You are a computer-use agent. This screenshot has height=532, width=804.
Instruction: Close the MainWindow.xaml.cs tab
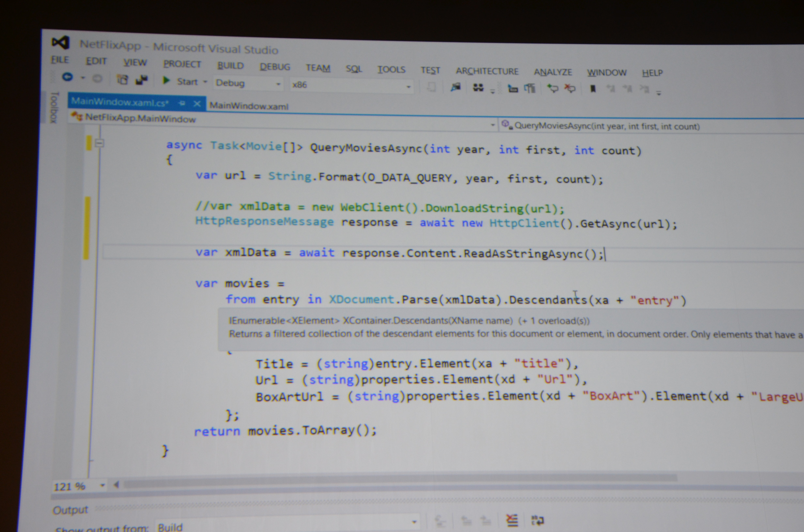[x=197, y=103]
